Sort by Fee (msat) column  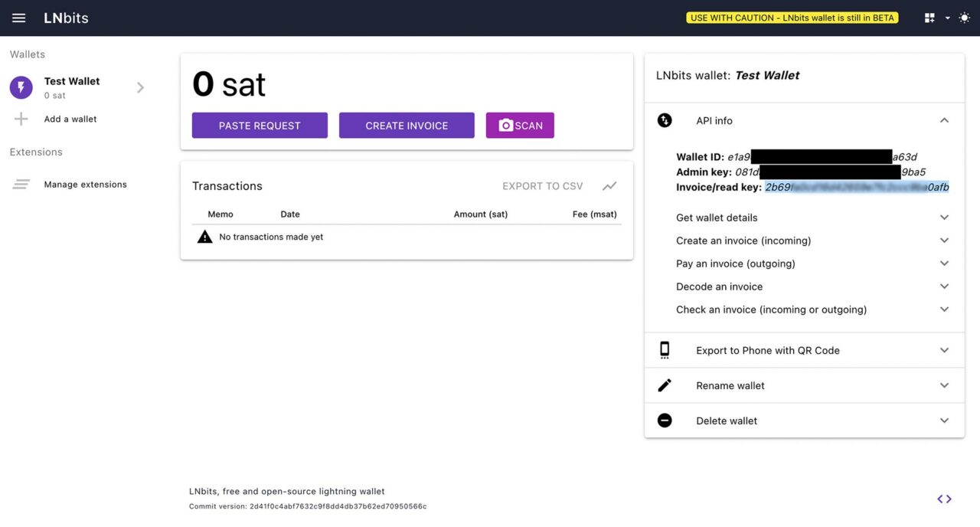595,214
